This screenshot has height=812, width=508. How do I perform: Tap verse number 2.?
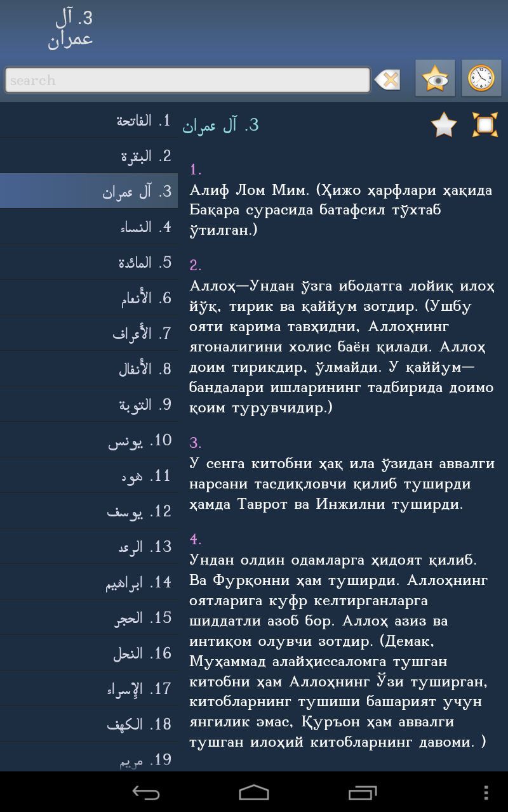click(x=196, y=265)
